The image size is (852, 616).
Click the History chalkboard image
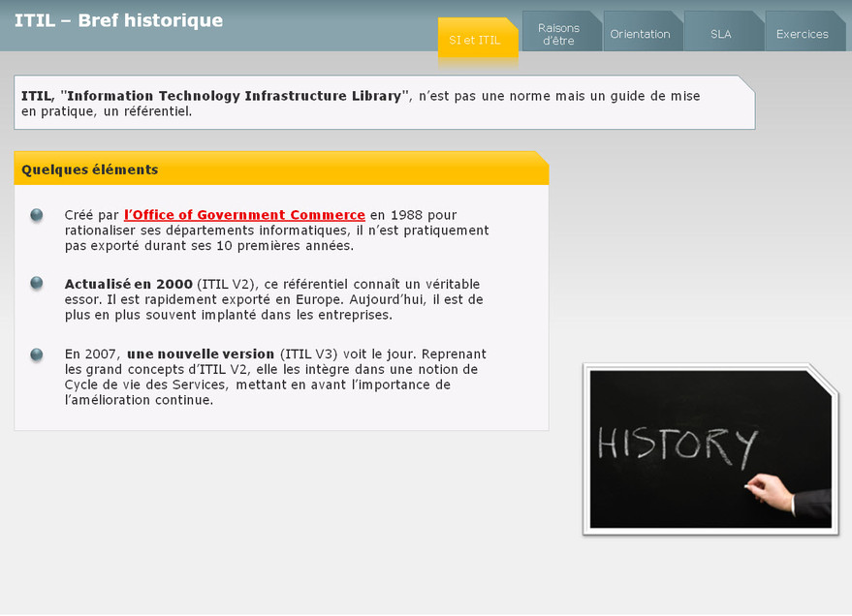point(710,449)
